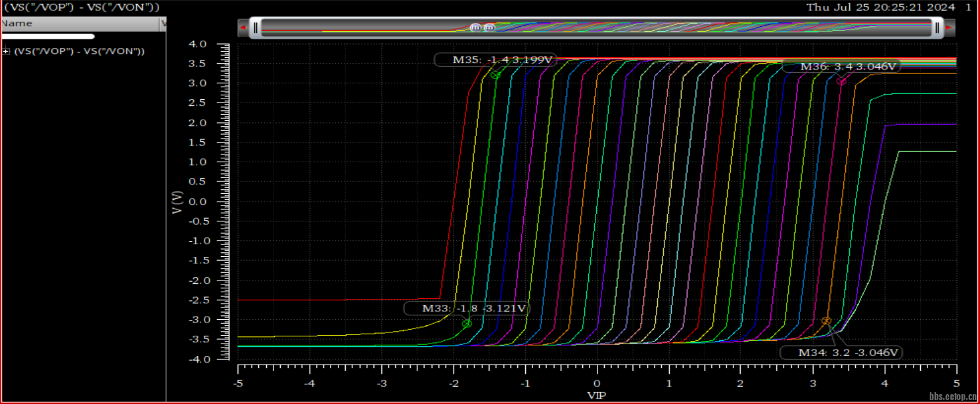Grab the right grip handle of the zoom bar
This screenshot has width=980, height=404.
coord(938,28)
